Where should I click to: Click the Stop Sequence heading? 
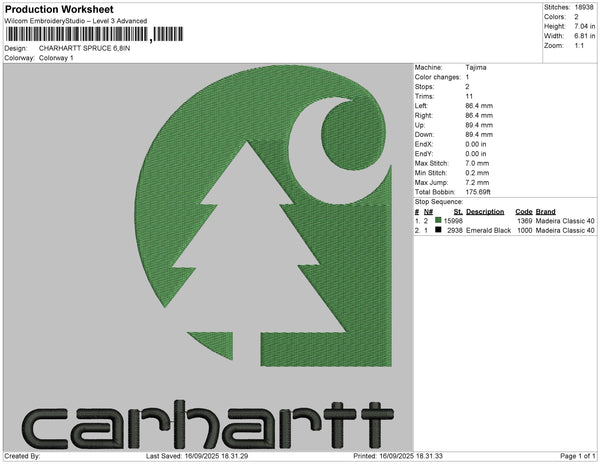(x=439, y=202)
